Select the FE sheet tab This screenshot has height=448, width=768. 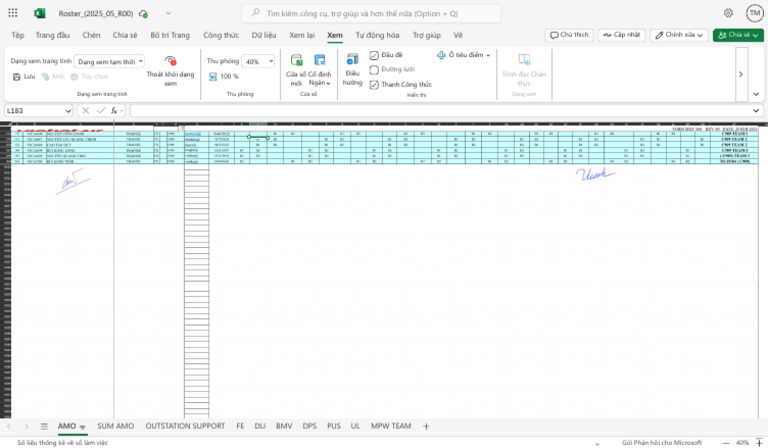point(240,426)
